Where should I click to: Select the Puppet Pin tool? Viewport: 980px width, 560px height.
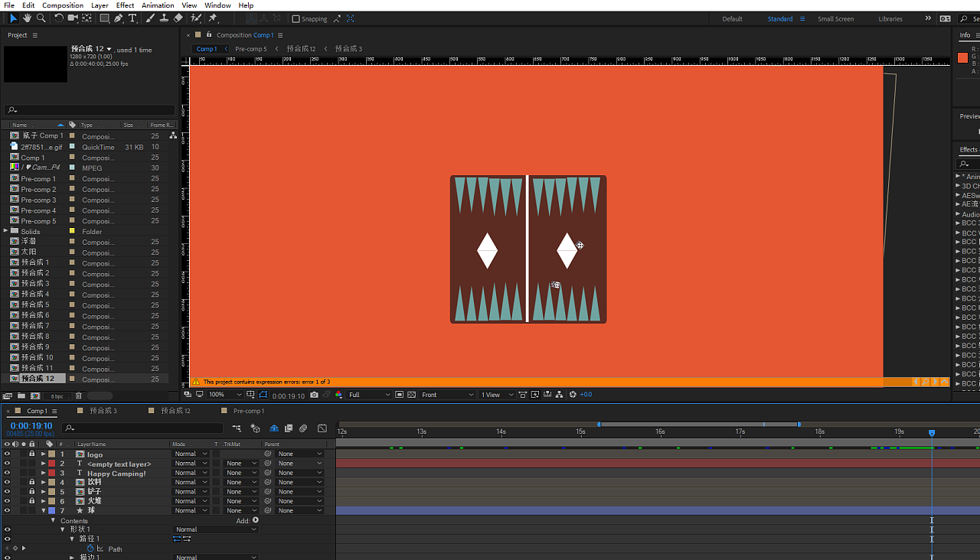pyautogui.click(x=213, y=18)
